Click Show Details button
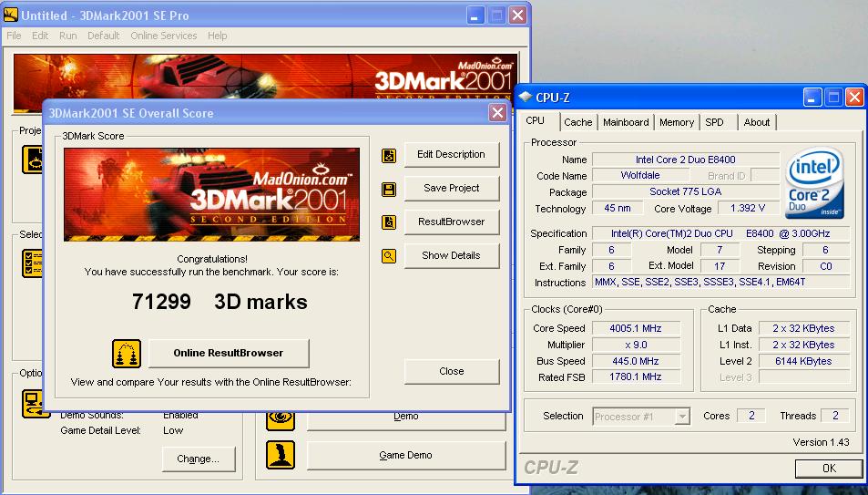Screen dimensions: 868x495 (x=451, y=255)
